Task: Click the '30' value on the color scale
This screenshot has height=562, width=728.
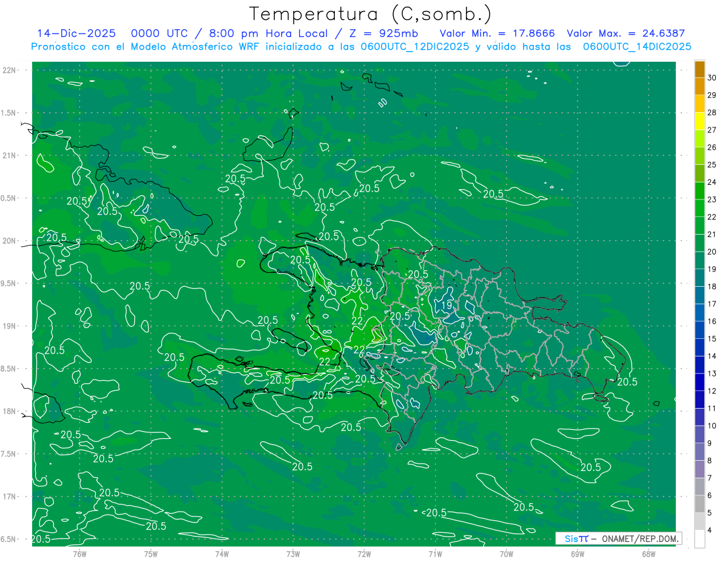Action: coord(712,77)
